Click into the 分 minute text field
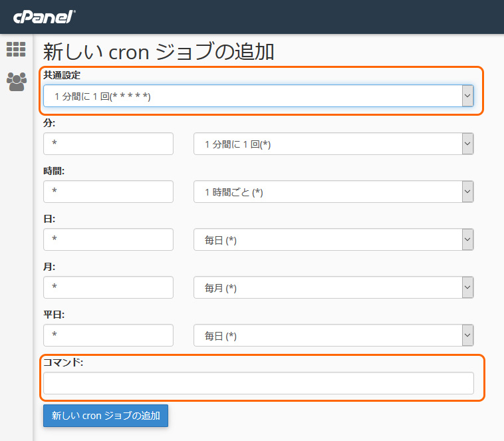Screen dimensions: 504x441 [108, 144]
